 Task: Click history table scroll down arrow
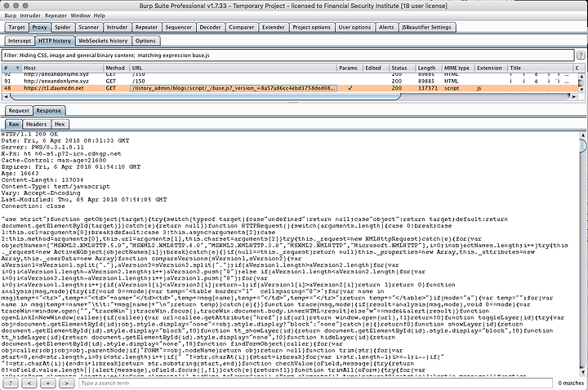tap(581, 89)
